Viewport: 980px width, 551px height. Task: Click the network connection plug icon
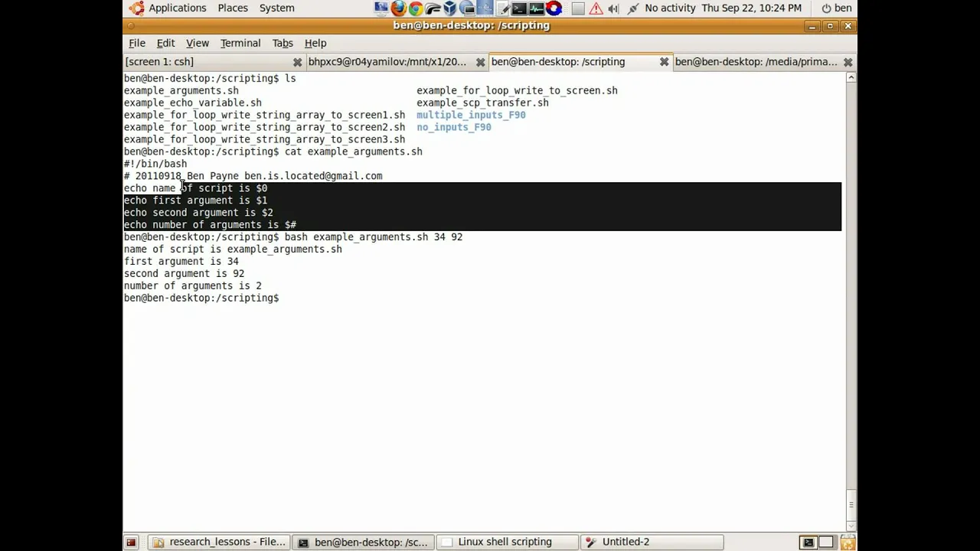tap(633, 8)
